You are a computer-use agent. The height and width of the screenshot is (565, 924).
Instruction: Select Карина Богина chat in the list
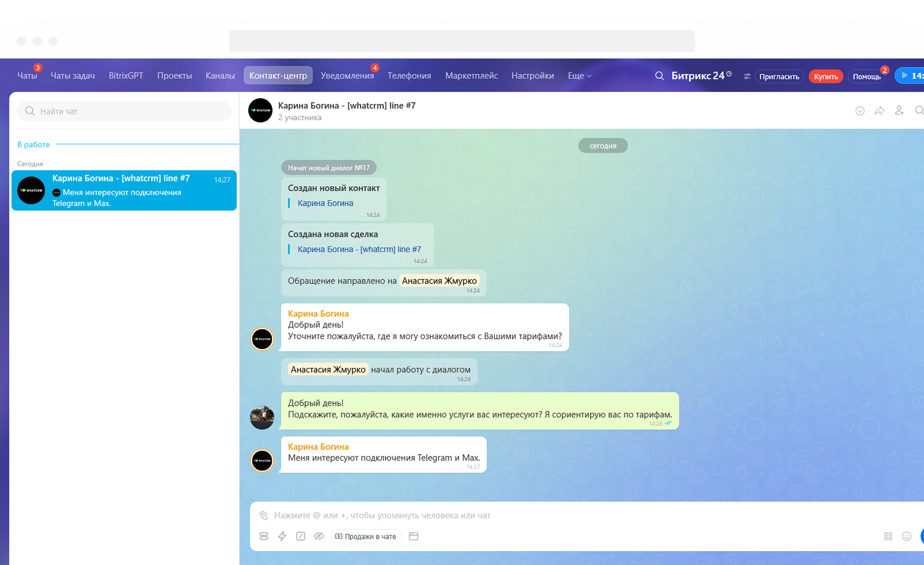point(124,190)
